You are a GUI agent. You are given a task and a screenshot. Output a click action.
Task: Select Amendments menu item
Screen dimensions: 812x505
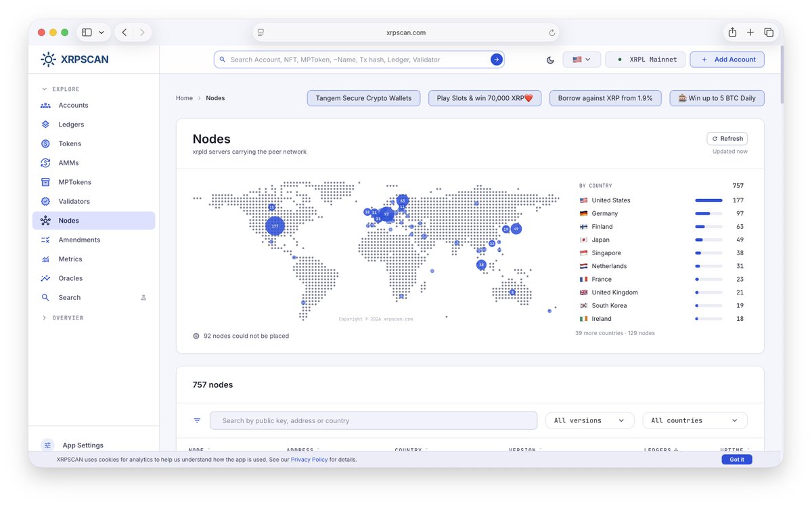pos(93,240)
